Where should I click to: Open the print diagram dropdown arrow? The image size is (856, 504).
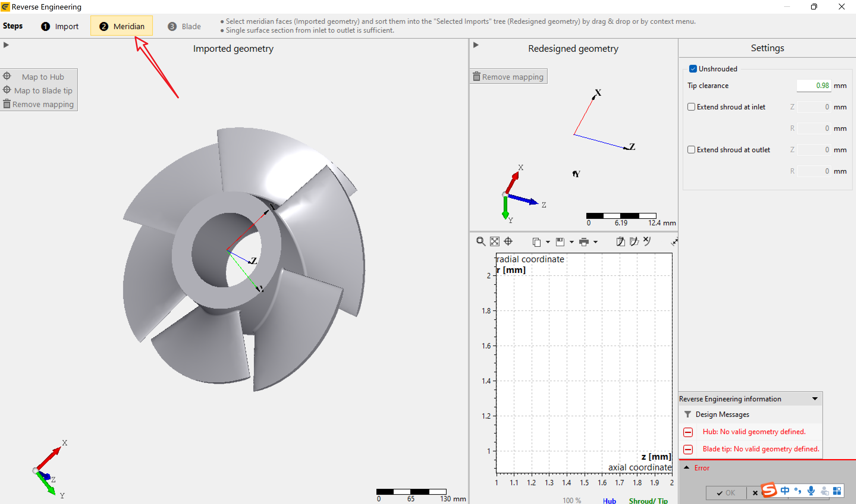595,242
